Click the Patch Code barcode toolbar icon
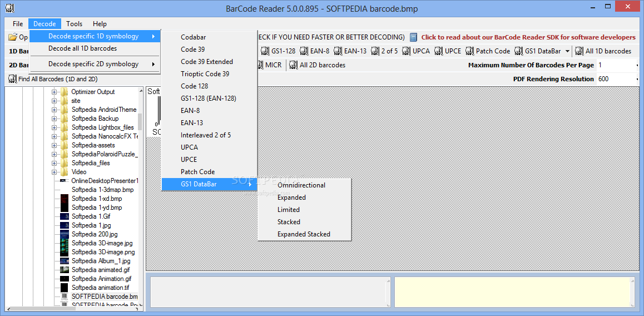 coord(470,51)
